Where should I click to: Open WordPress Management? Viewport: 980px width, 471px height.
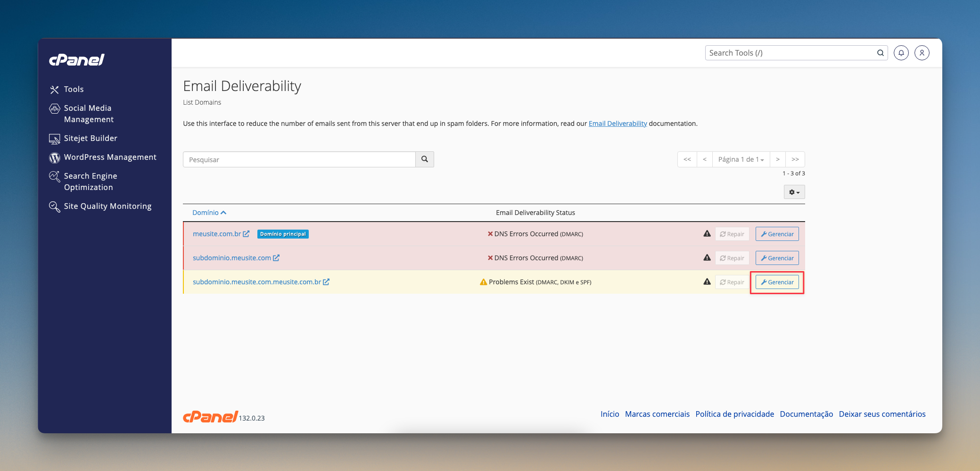(x=110, y=157)
